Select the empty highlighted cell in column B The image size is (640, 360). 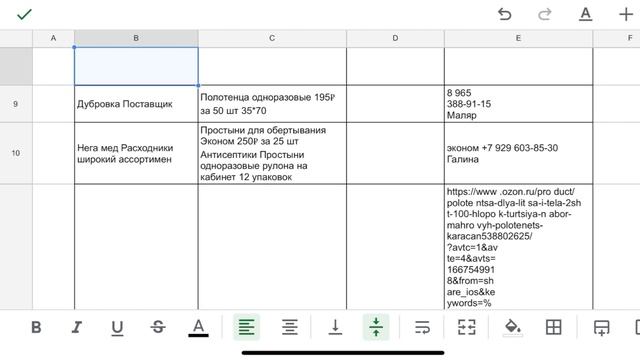tap(136, 66)
